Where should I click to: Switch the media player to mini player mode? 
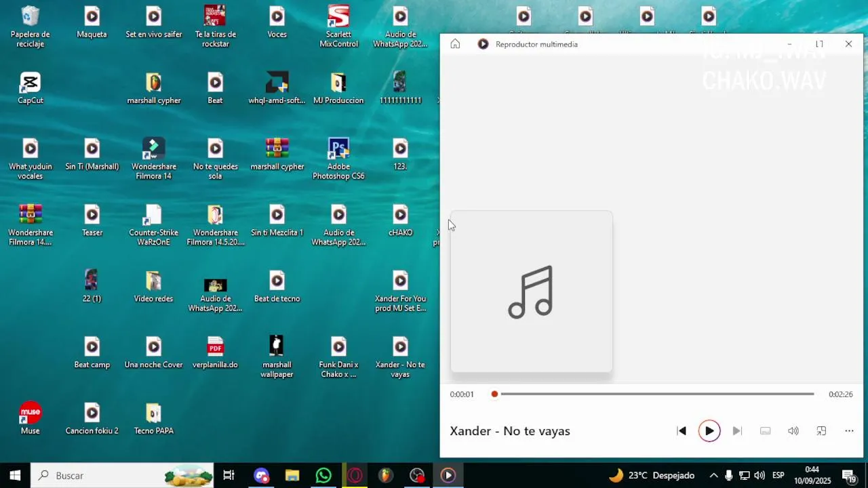(x=821, y=431)
